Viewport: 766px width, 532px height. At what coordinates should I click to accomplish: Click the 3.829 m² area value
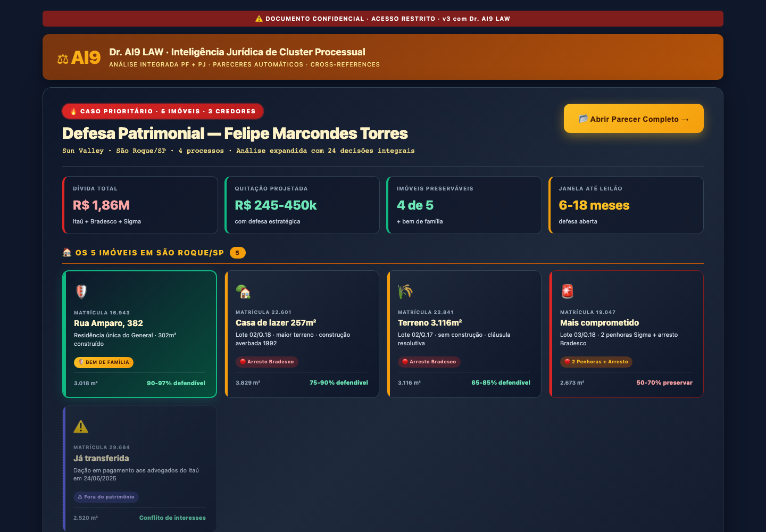(x=248, y=383)
